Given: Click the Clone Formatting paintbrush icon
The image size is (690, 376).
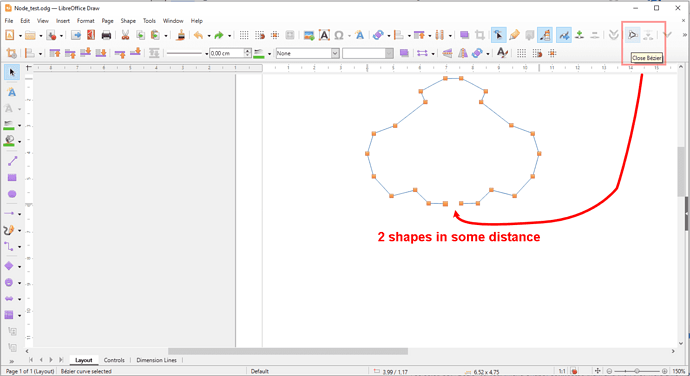Looking at the screenshot, I should [180, 35].
